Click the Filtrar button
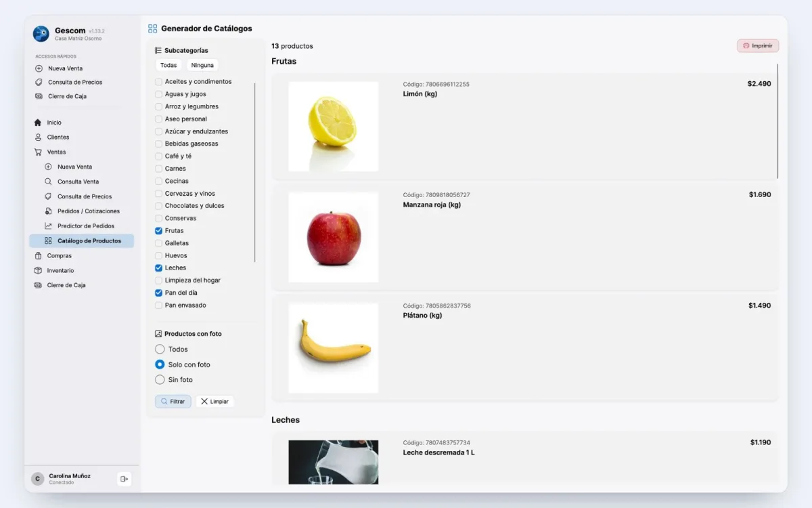This screenshot has width=812, height=508. [173, 402]
